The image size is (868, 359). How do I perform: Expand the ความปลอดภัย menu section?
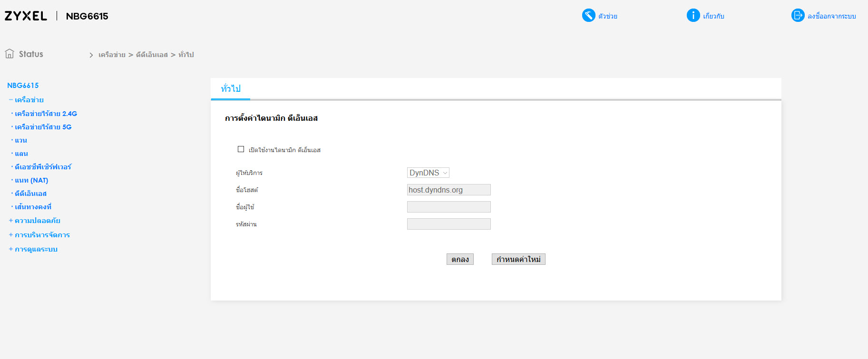(x=11, y=221)
